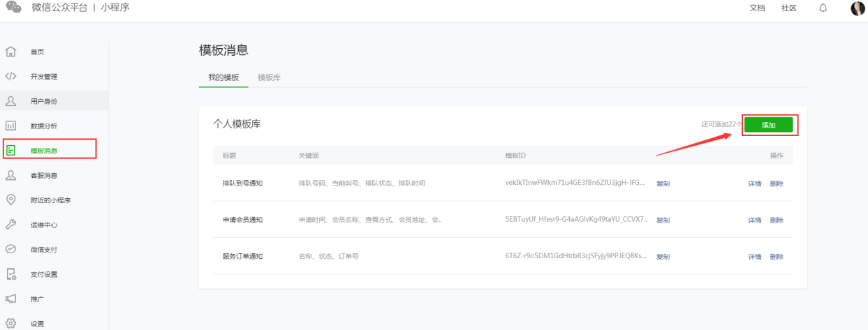The image size is (868, 330).
Task: Open the user avatar in top right
Action: coord(858,8)
